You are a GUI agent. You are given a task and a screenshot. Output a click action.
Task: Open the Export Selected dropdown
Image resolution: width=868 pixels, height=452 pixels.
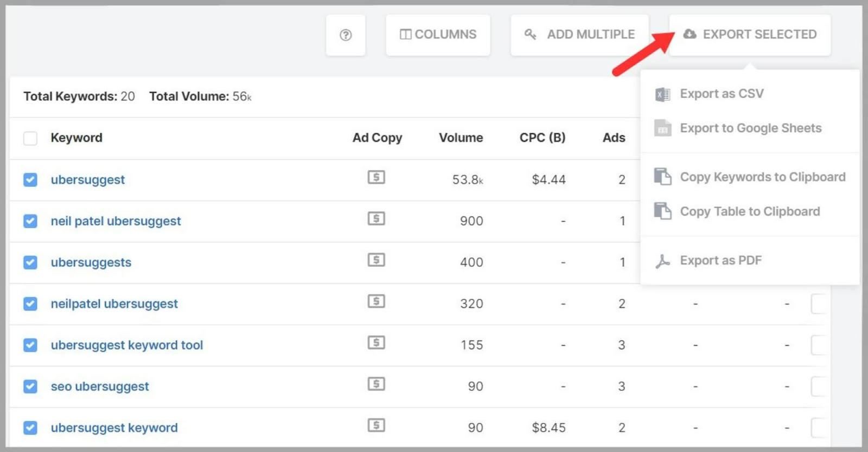[x=750, y=35]
